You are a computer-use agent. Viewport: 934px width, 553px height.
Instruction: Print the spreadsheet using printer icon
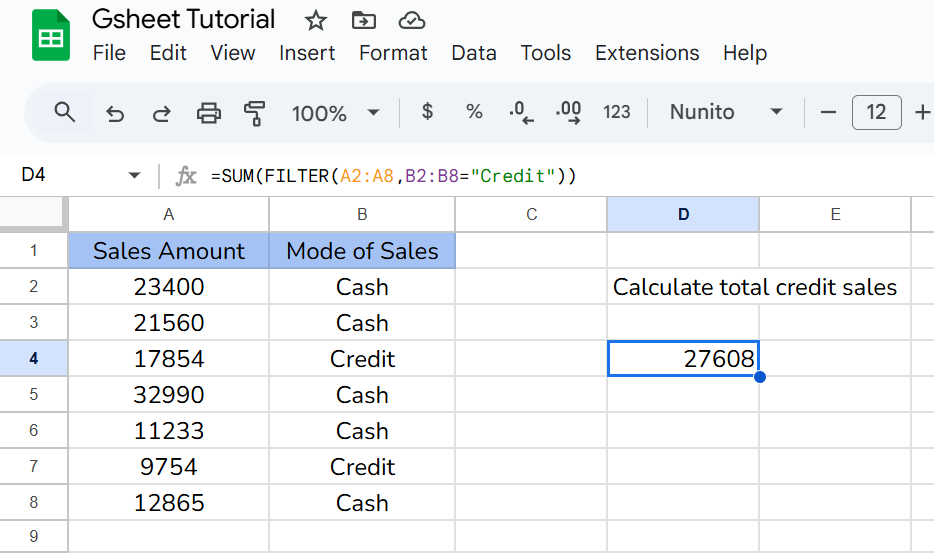209,113
